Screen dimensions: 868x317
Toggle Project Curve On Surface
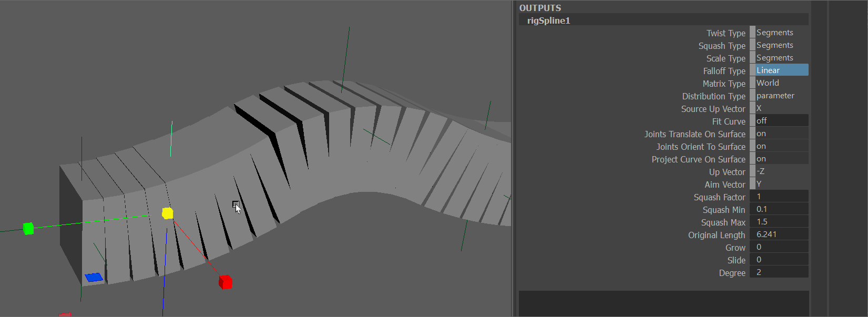click(779, 159)
